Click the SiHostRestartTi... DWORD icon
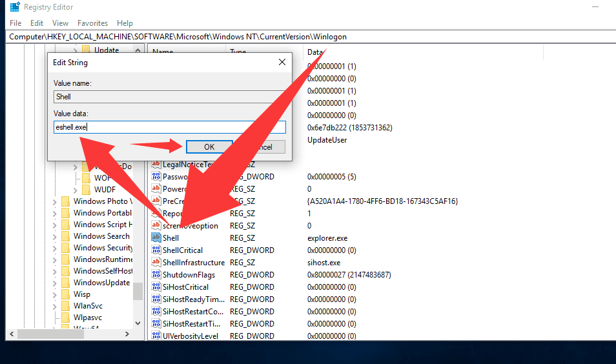 click(x=156, y=323)
